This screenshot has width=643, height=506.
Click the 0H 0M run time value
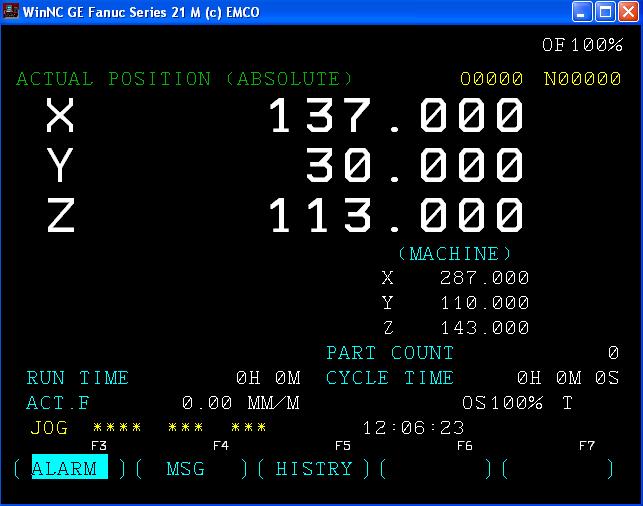(x=268, y=378)
